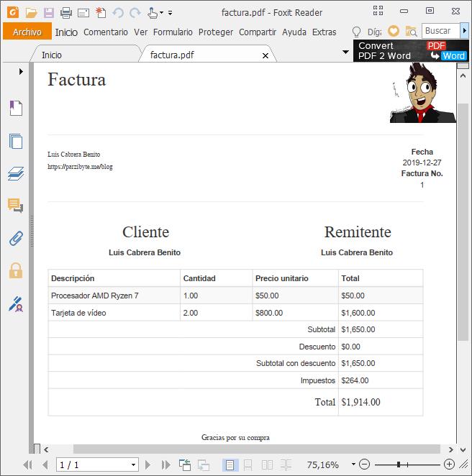472x476 pixels.
Task: Go to the first page button
Action: click(x=27, y=464)
